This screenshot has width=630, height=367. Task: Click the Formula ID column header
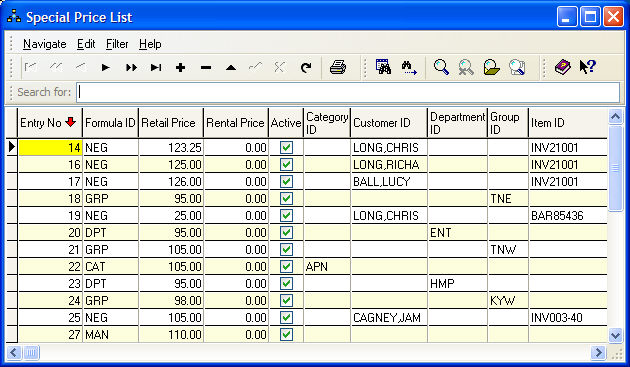(x=110, y=123)
